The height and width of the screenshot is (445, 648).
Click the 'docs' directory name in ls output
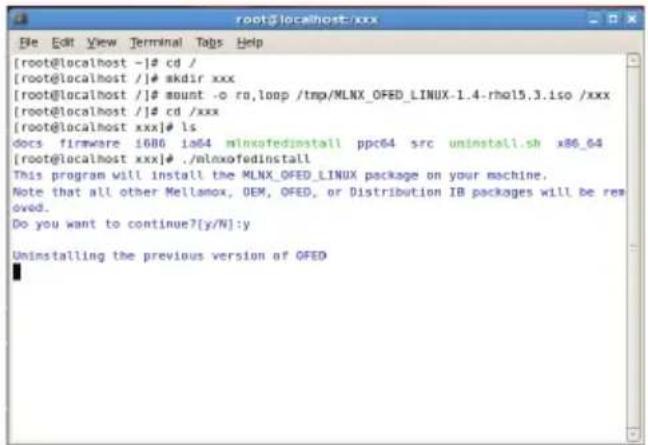click(x=27, y=143)
